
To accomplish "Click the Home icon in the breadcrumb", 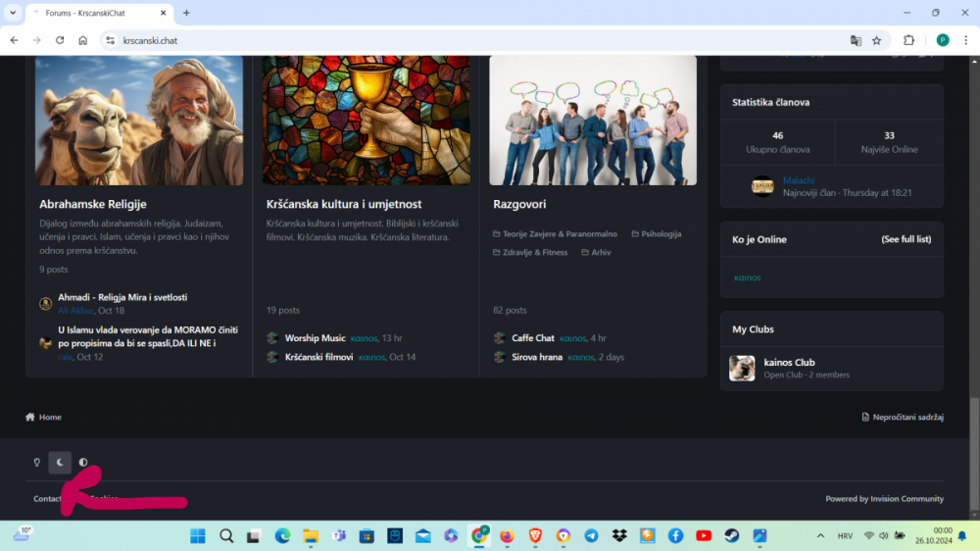I will tap(30, 417).
